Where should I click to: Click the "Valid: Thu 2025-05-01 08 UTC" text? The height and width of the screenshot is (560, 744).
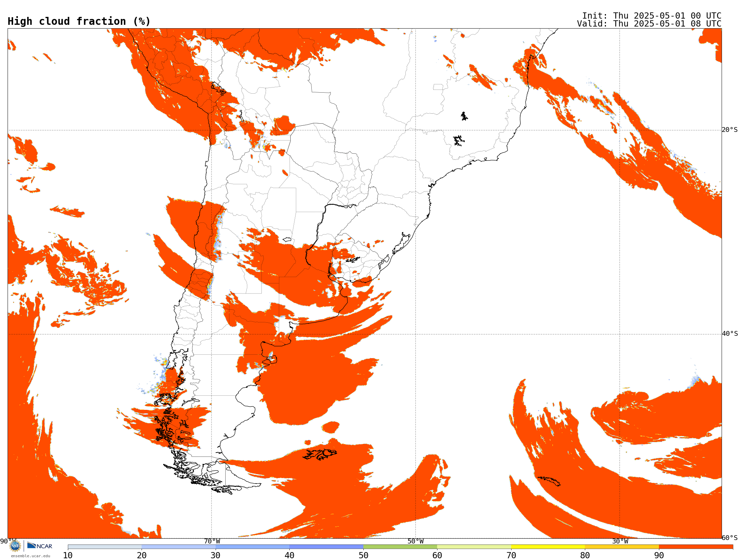(649, 24)
